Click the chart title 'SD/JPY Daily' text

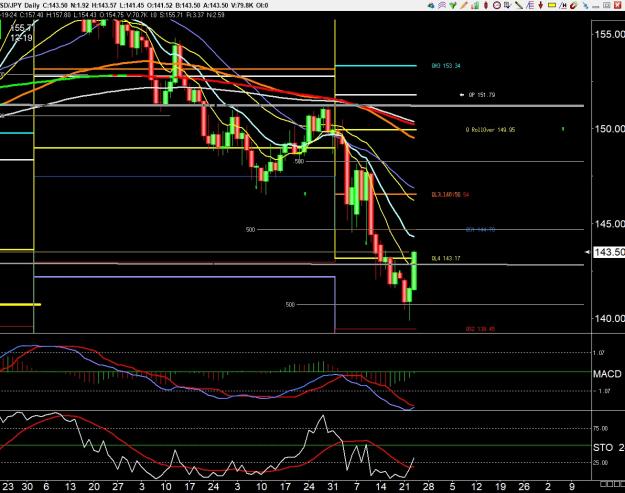[x=20, y=5]
